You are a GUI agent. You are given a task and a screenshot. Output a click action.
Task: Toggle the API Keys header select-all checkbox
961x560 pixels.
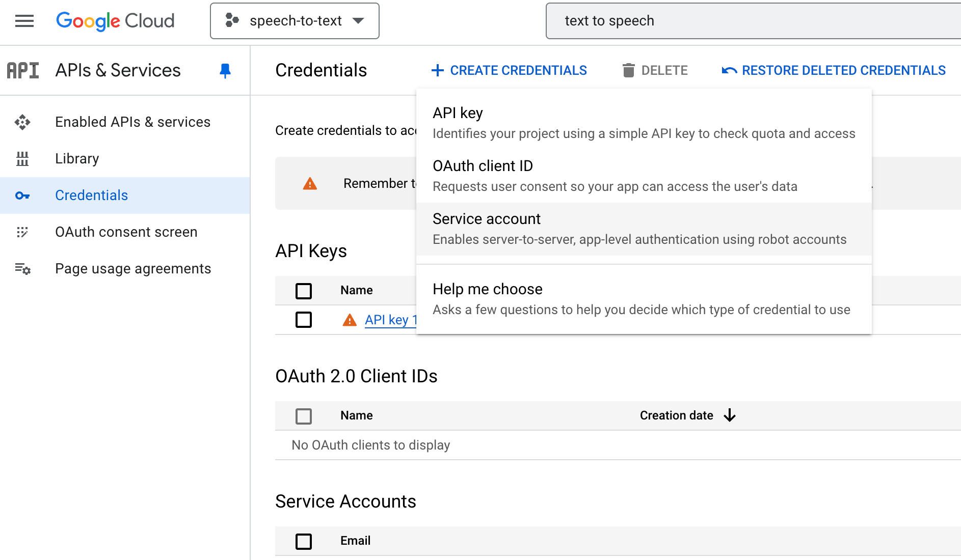point(304,291)
